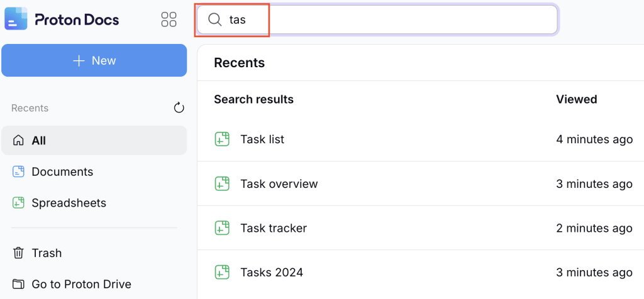Focus the search field containing 'tas'
Viewport: 644px width, 299px height.
coord(377,19)
